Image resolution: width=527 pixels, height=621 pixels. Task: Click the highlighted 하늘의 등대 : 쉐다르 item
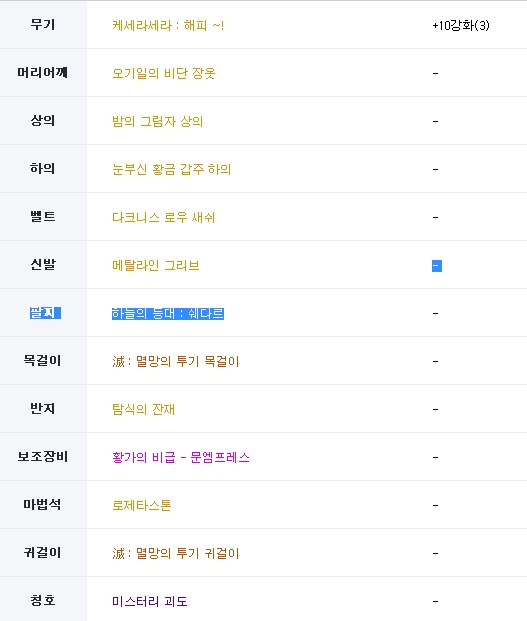[x=168, y=314]
